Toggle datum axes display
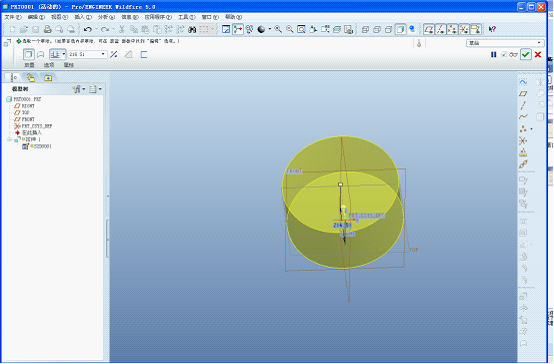Image resolution: width=554 pixels, height=364 pixels. tap(441, 29)
